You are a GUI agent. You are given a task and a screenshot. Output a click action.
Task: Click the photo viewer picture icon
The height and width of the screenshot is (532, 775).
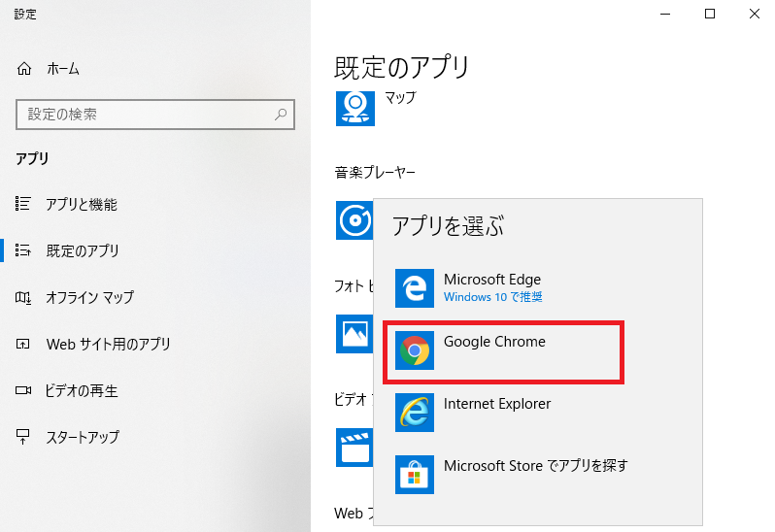354,334
